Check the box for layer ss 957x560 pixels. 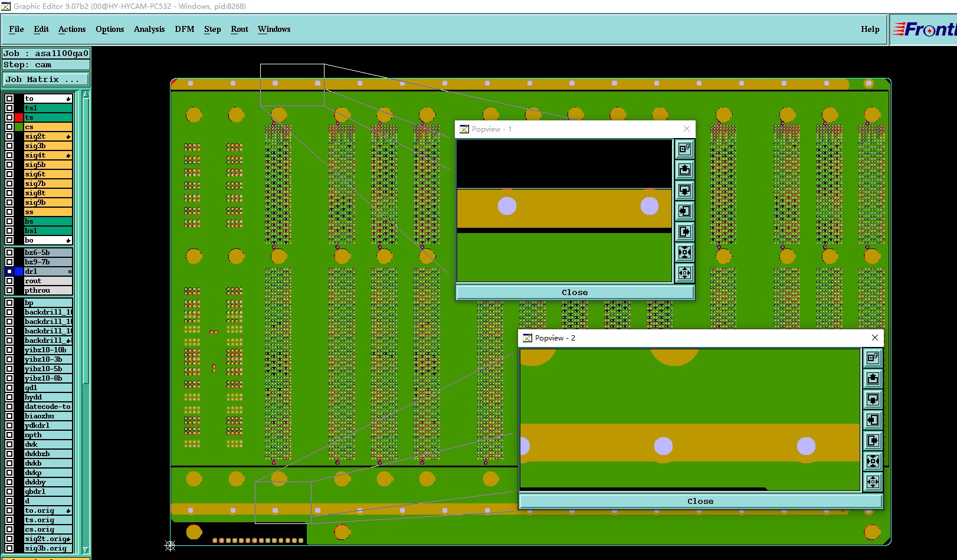[x=9, y=212]
